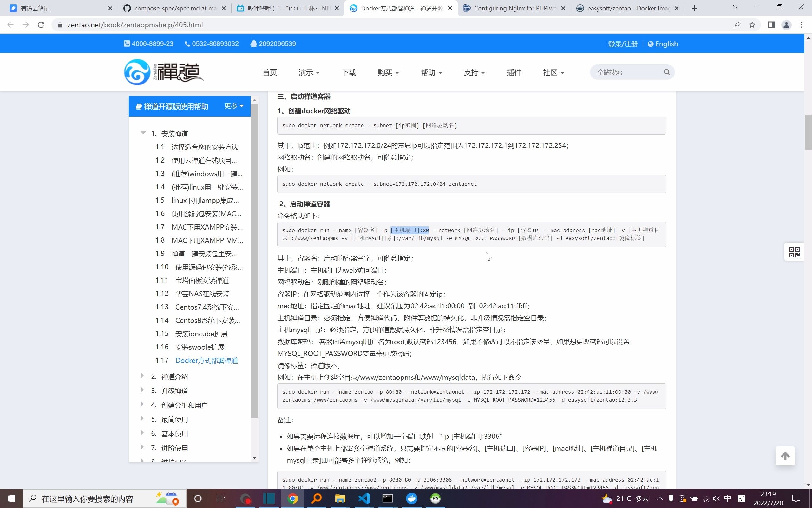Open Docker Desktop from taskbar
This screenshot has height=508, width=812.
tap(412, 498)
